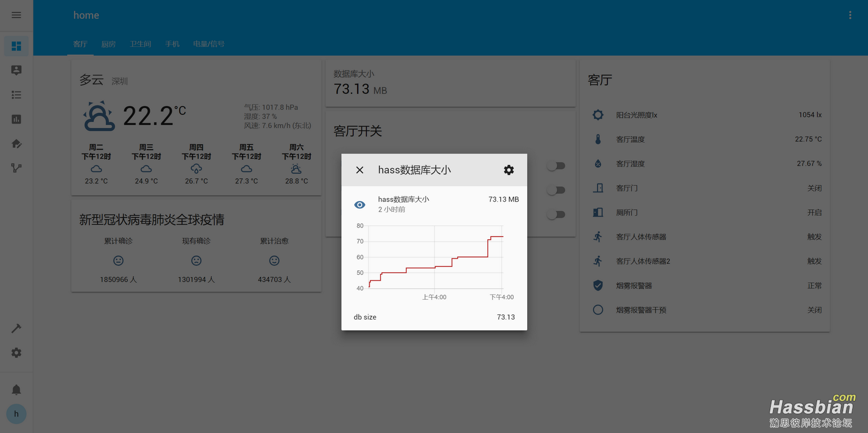This screenshot has width=868, height=433.
Task: Open Developer Tools hammer icon
Action: click(x=16, y=328)
